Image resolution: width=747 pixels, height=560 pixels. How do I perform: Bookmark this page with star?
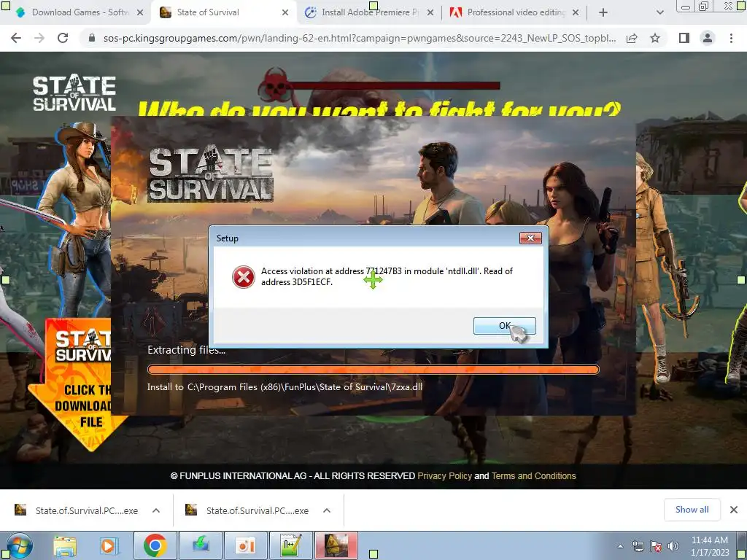click(x=655, y=38)
